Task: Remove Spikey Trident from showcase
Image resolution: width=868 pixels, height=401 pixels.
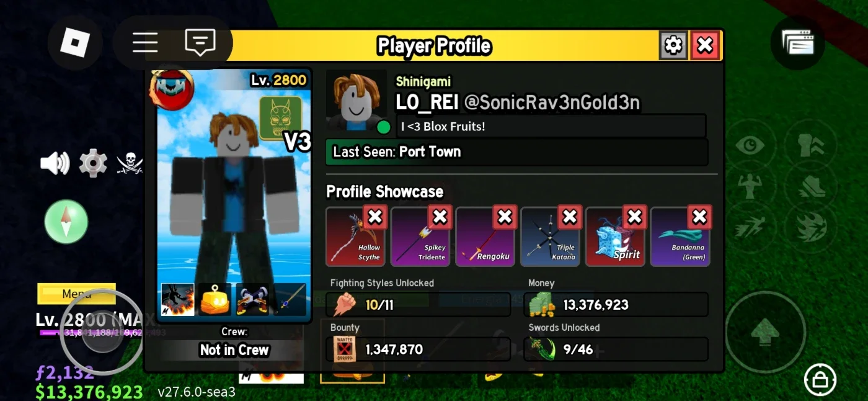Action: [x=440, y=217]
